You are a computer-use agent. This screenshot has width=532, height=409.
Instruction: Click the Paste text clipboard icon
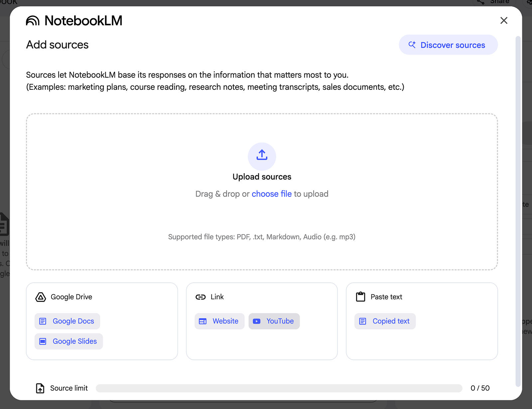tap(361, 297)
